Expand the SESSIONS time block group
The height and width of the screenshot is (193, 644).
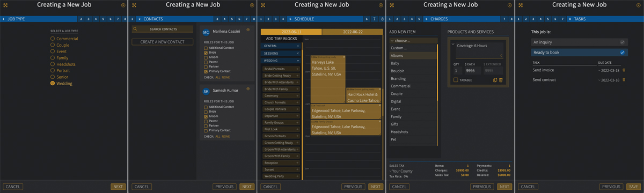point(281,54)
